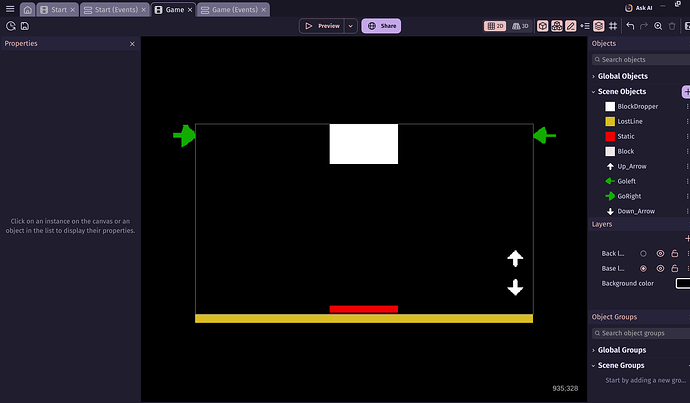
Task: Launch the Preview
Action: point(322,26)
